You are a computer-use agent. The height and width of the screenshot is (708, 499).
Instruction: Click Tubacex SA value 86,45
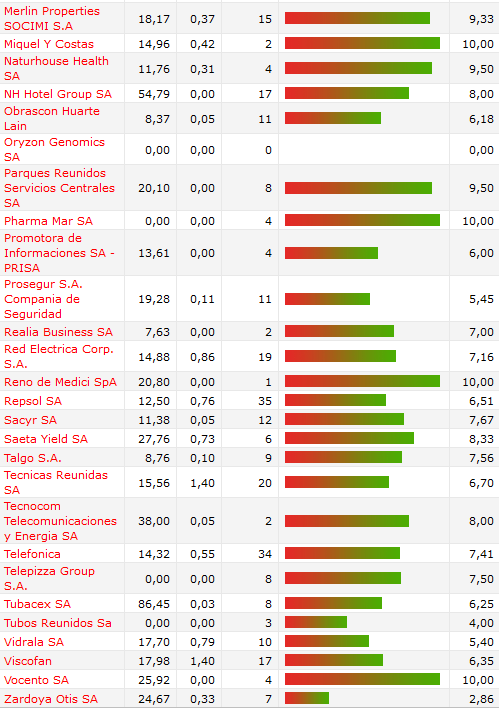pyautogui.click(x=154, y=604)
